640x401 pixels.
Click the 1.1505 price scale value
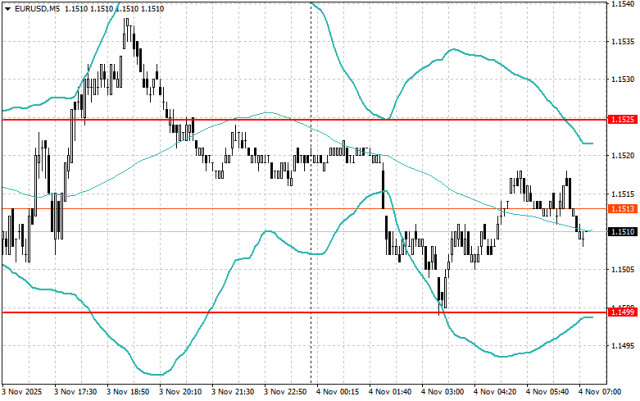[622, 270]
